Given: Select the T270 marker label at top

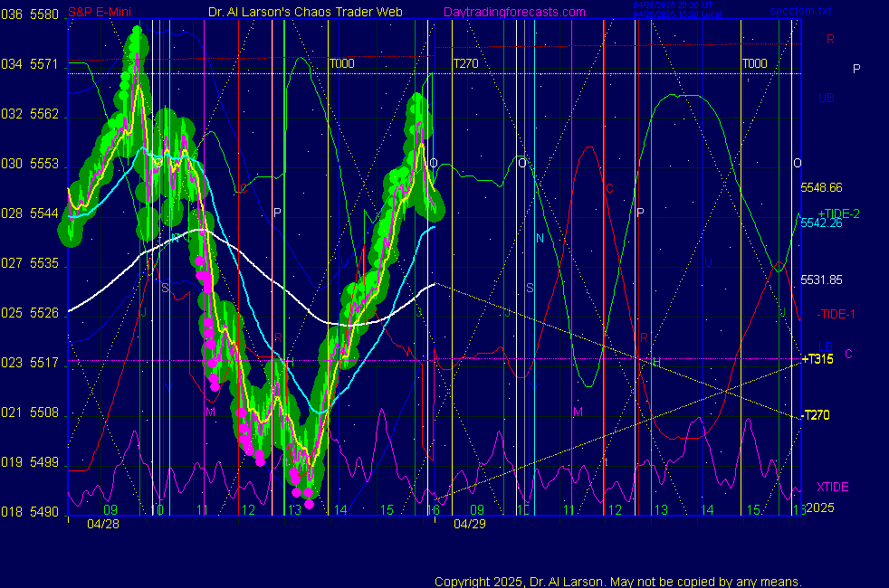Looking at the screenshot, I should (x=465, y=63).
